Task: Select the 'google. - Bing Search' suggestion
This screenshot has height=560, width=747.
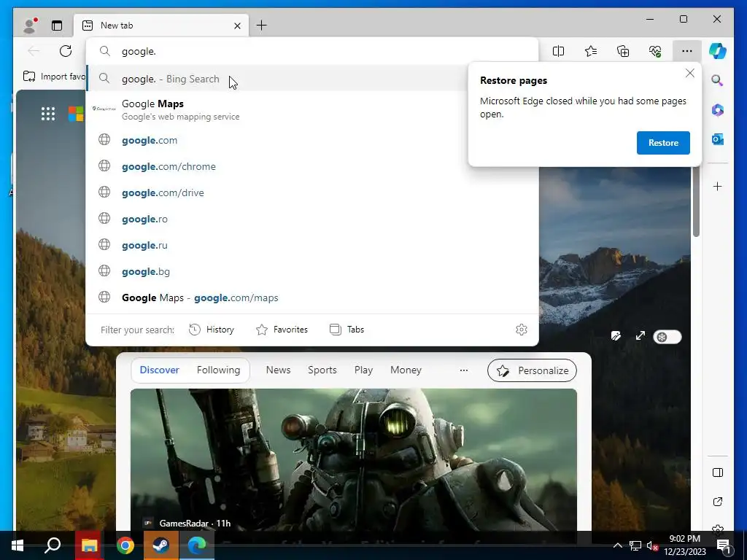Action: coord(276,79)
